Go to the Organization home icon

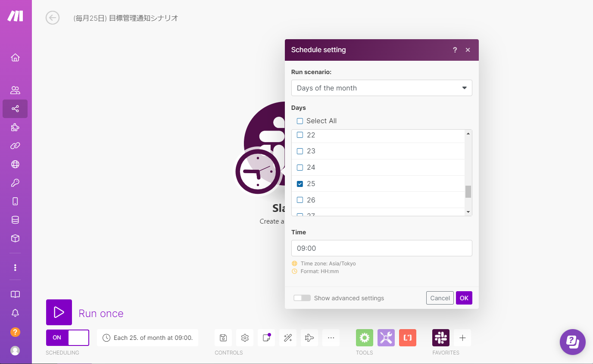point(15,58)
